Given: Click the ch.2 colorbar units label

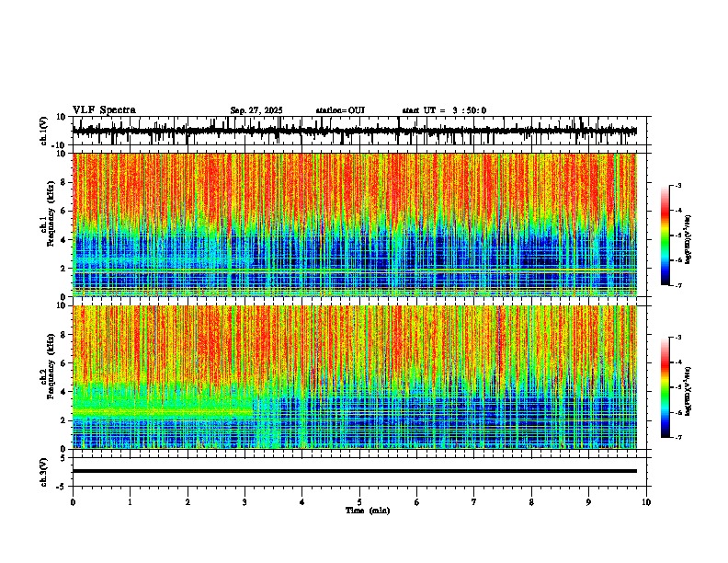Looking at the screenshot, I should pyautogui.click(x=688, y=391).
